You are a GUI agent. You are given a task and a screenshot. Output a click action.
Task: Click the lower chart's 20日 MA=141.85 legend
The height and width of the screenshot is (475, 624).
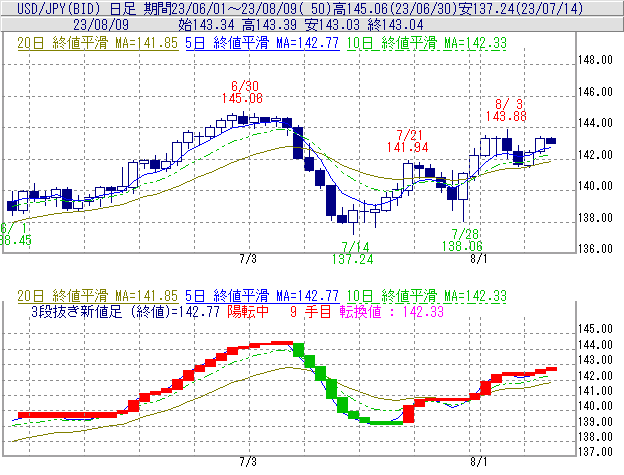click(98, 296)
